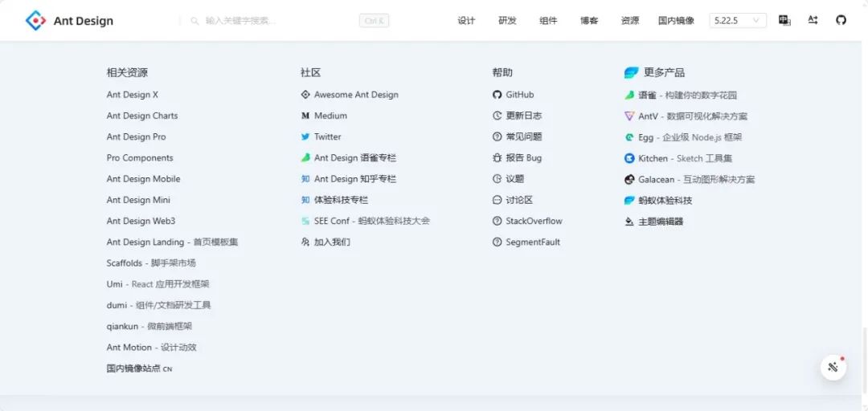This screenshot has height=411, width=868.
Task: Open the Ant Design Mini link
Action: pos(138,200)
